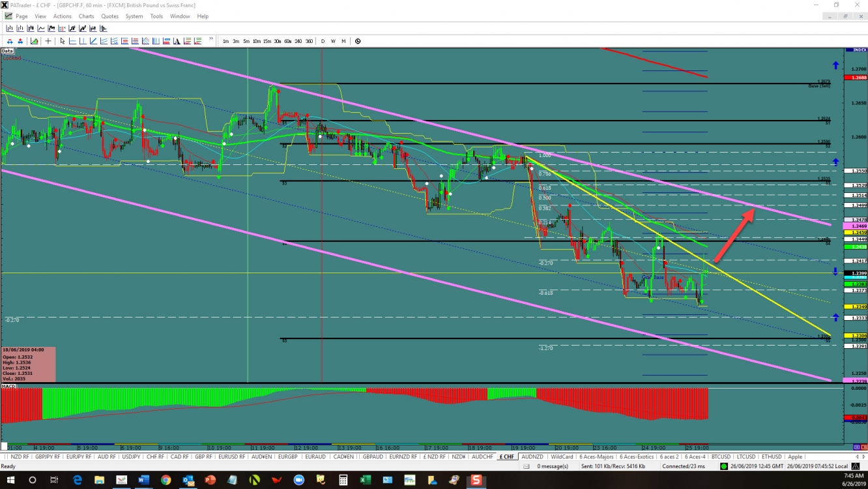Set timeframe to 5m

246,41
